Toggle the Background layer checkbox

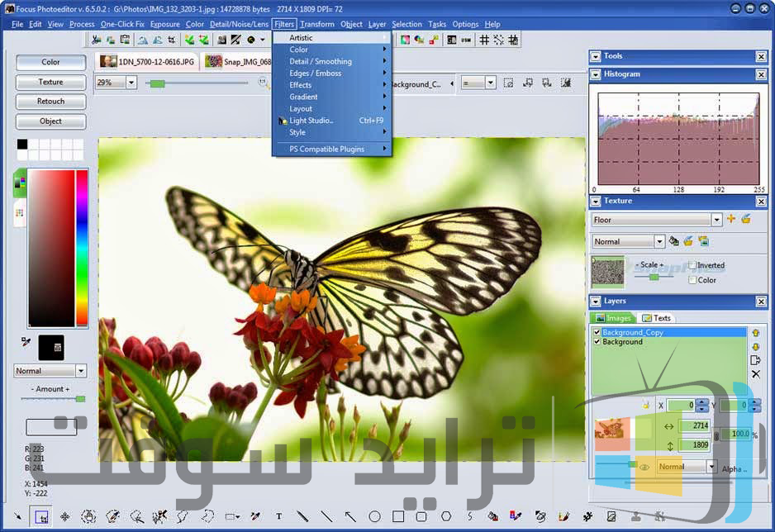click(597, 342)
